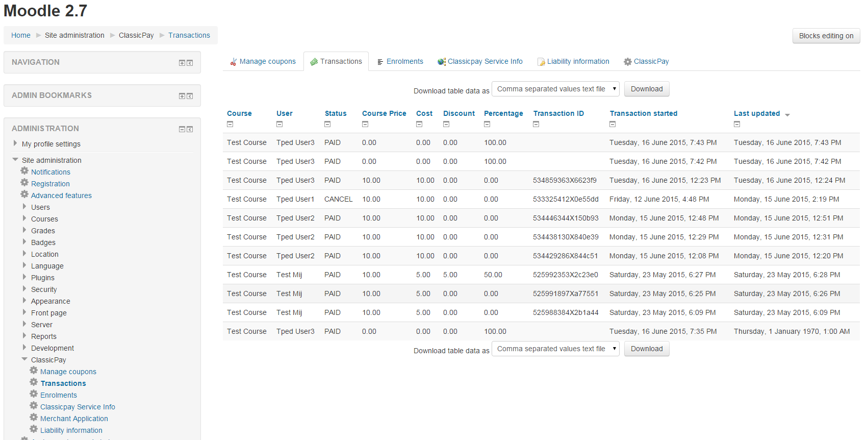Sort the table by Last updated header
Viewport: 868px width, 440px height.
(757, 113)
